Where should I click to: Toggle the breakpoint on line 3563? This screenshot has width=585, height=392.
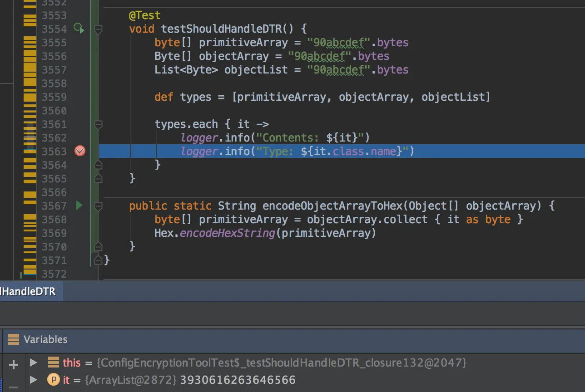pyautogui.click(x=80, y=151)
